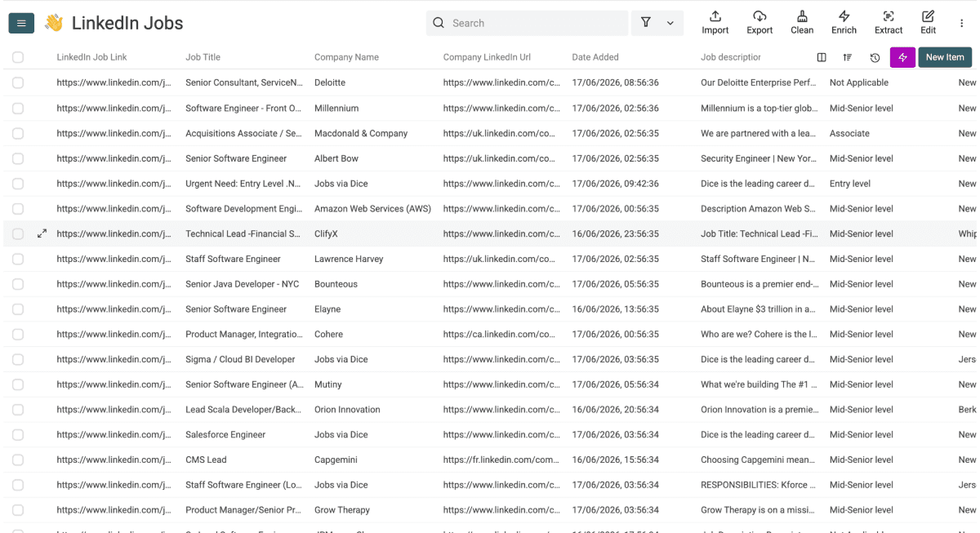Click the column layout icon
This screenshot has height=533, width=980.
pyautogui.click(x=822, y=57)
